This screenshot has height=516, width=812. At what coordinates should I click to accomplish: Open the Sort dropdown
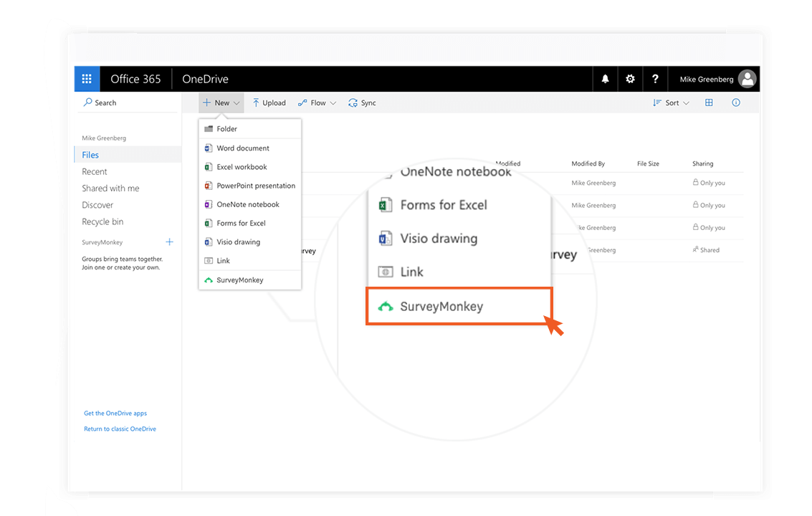tap(671, 103)
